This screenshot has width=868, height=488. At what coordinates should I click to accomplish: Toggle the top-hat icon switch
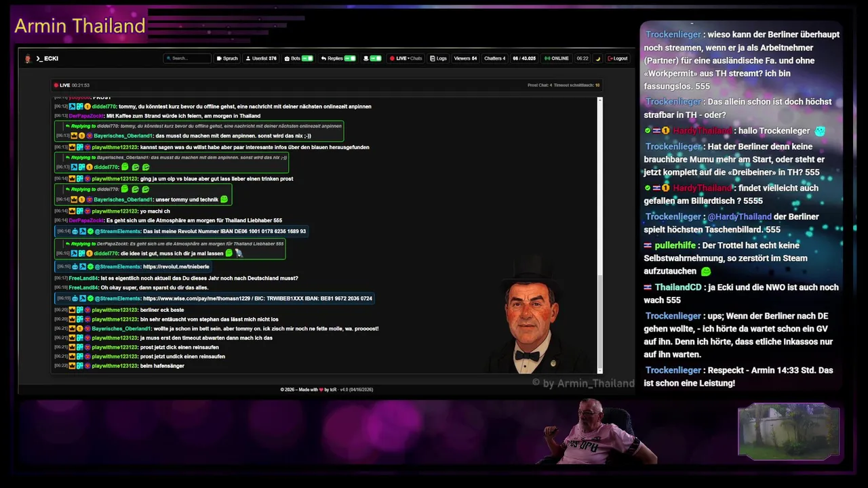376,58
